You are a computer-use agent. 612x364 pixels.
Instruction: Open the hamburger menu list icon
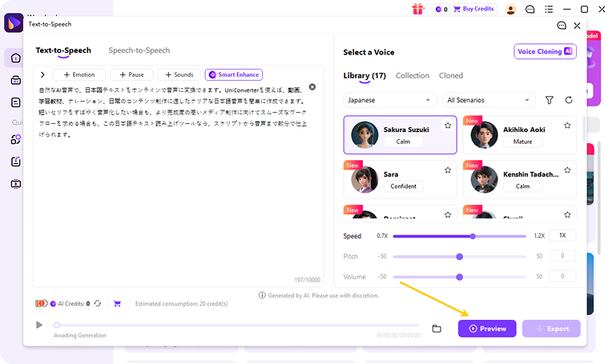pos(549,9)
